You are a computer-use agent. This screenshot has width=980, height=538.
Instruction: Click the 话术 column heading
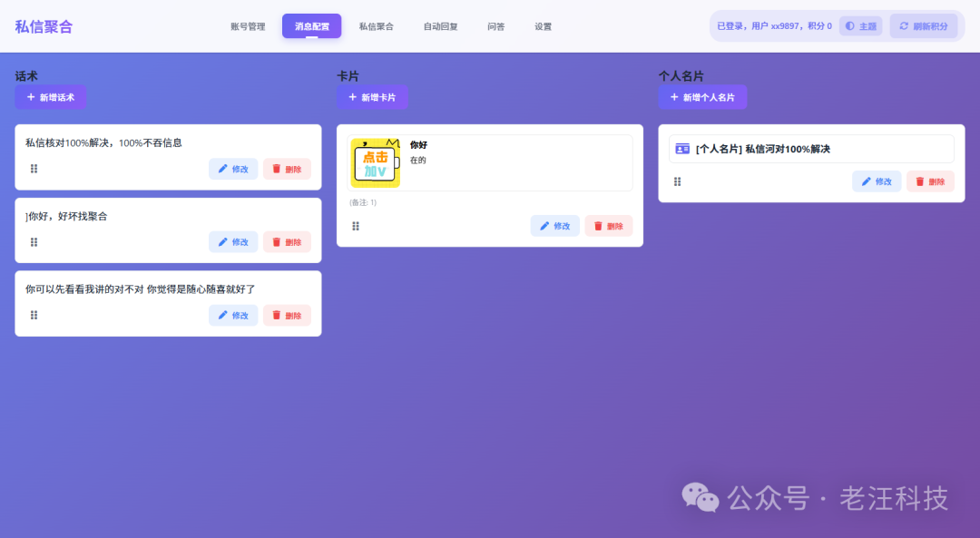26,76
